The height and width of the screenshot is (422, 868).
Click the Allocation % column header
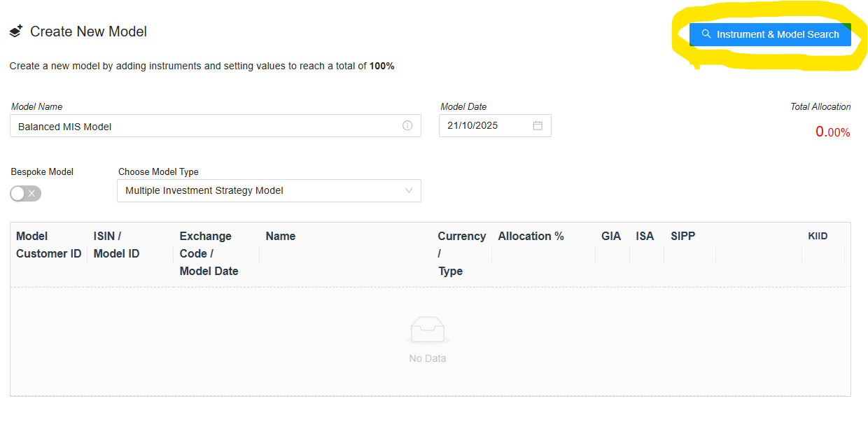(531, 237)
